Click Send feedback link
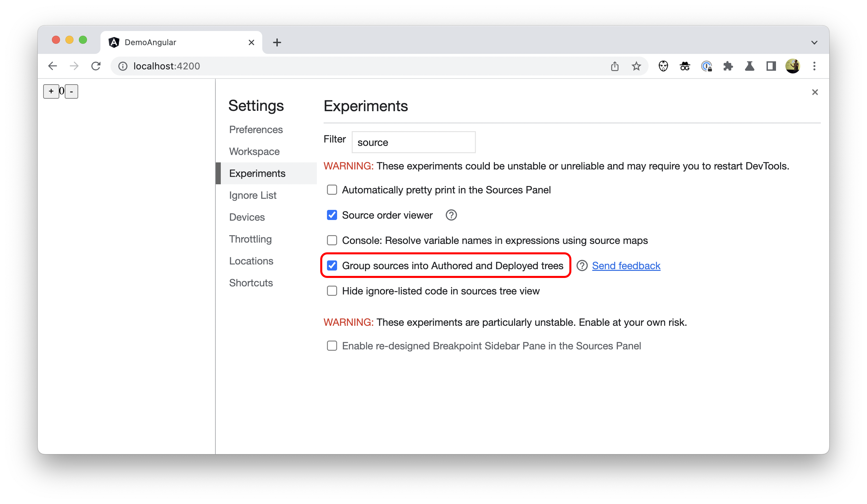Image resolution: width=867 pixels, height=504 pixels. (x=626, y=264)
